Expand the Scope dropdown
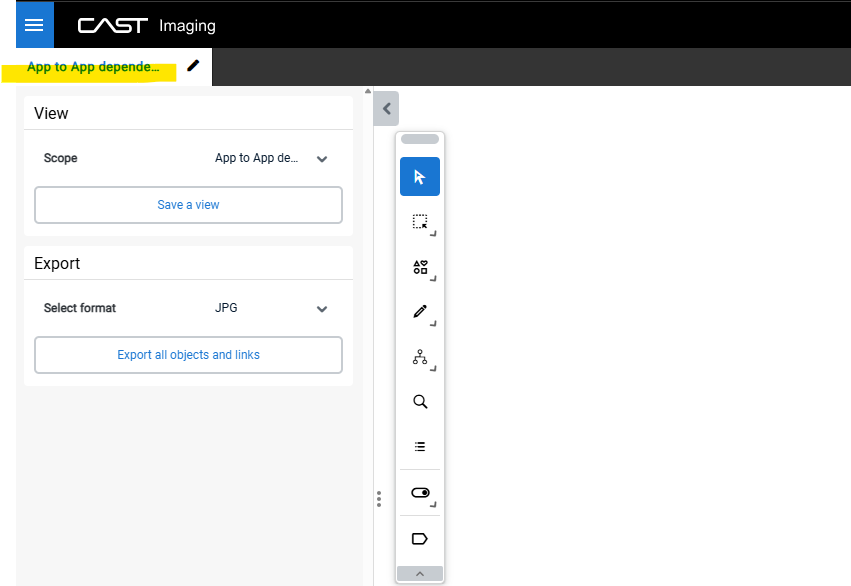 click(322, 159)
